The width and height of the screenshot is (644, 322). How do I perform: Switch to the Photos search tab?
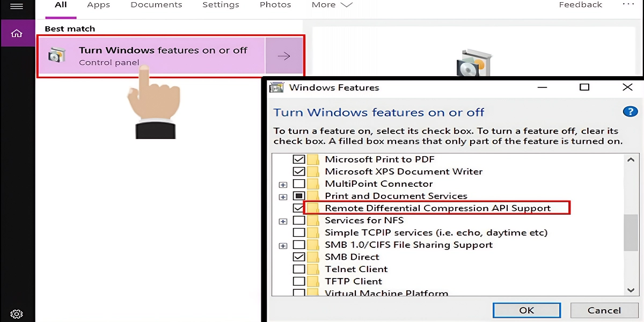click(275, 5)
